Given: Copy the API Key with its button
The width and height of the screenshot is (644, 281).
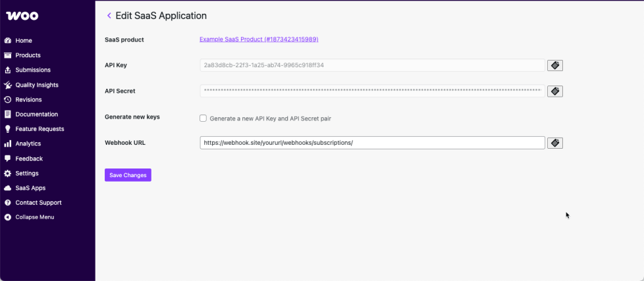Looking at the screenshot, I should coord(554,65).
